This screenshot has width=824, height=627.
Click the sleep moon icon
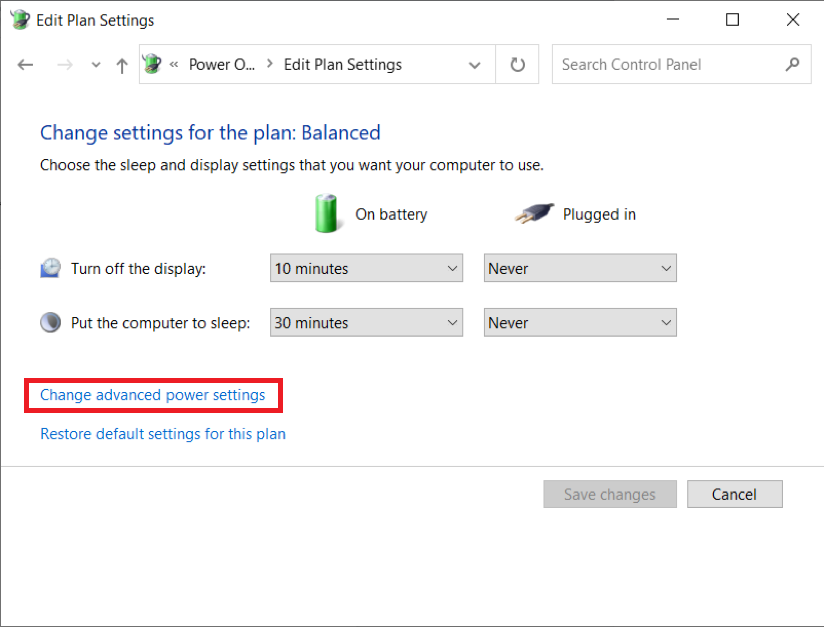point(50,322)
